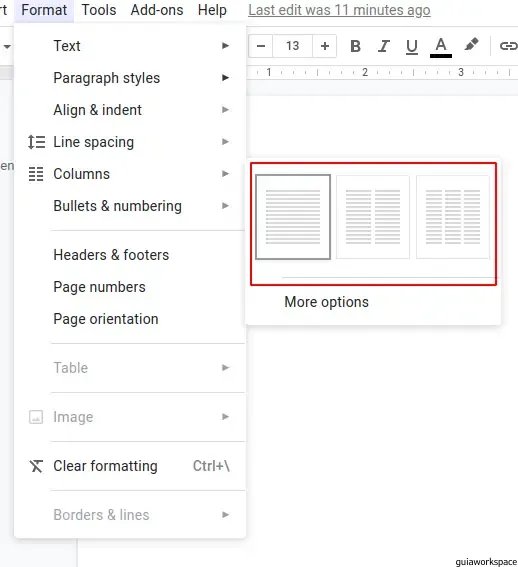Open the Tools menu
This screenshot has height=567, width=518.
pos(99,10)
